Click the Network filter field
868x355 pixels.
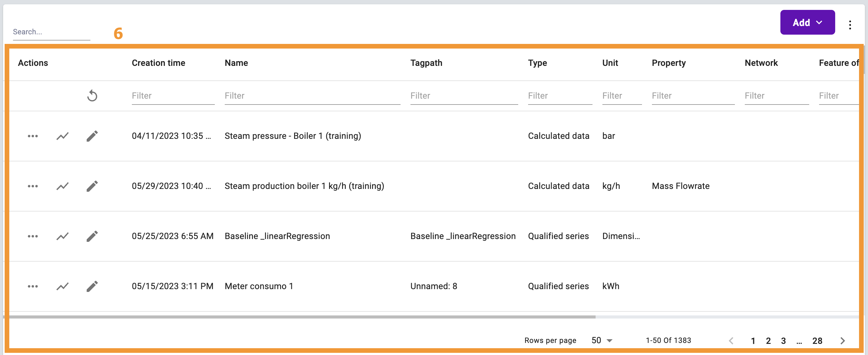(x=776, y=96)
